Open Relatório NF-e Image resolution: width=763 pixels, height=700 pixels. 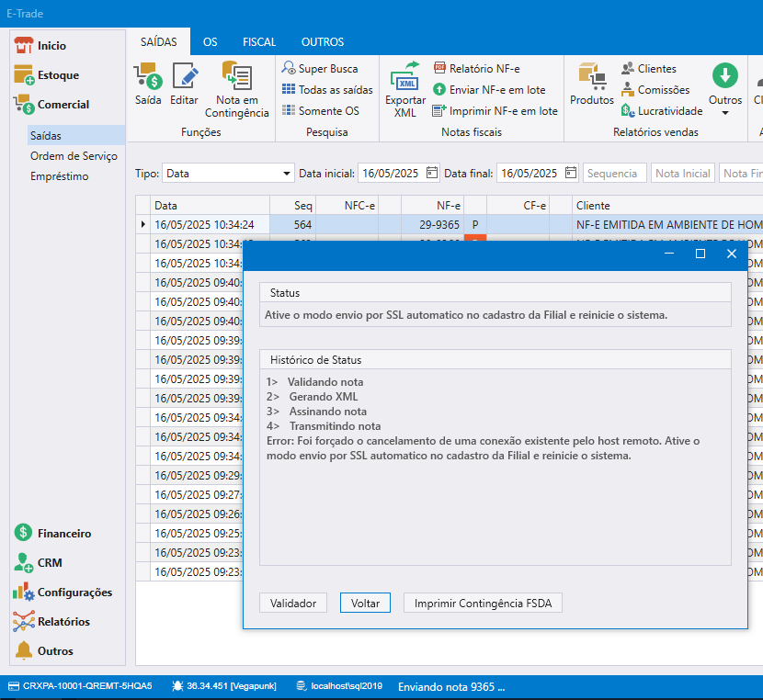coord(476,69)
